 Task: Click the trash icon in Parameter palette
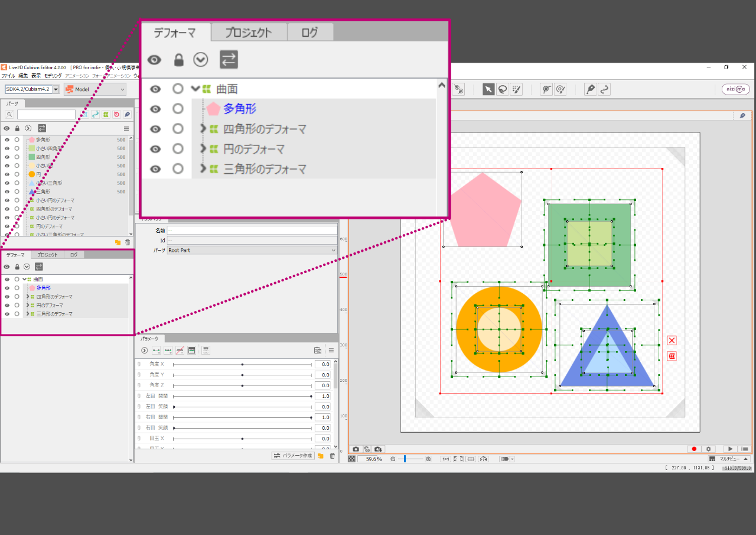pos(332,456)
